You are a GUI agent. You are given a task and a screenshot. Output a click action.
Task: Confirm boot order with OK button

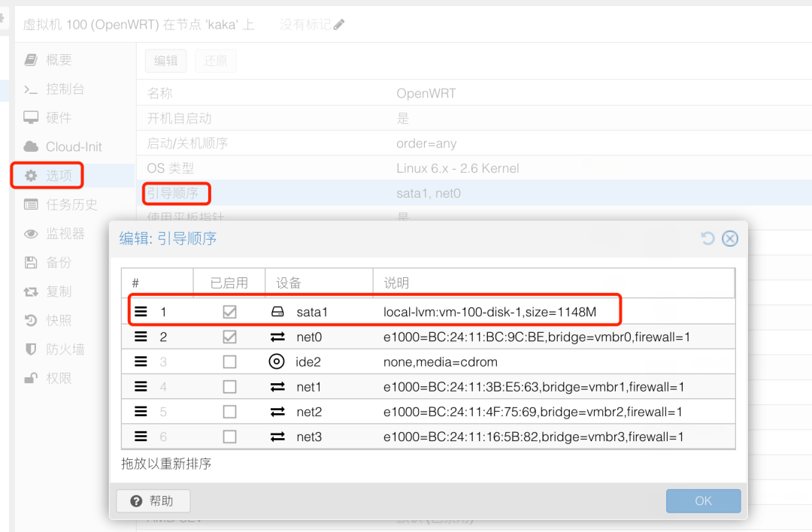tap(703, 501)
